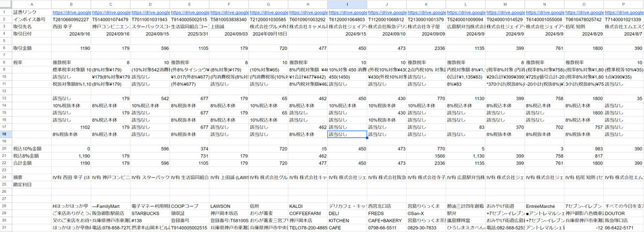The height and width of the screenshot is (232, 644).
Task: Select invoice number T7140001021339
Action: [x=623, y=19]
